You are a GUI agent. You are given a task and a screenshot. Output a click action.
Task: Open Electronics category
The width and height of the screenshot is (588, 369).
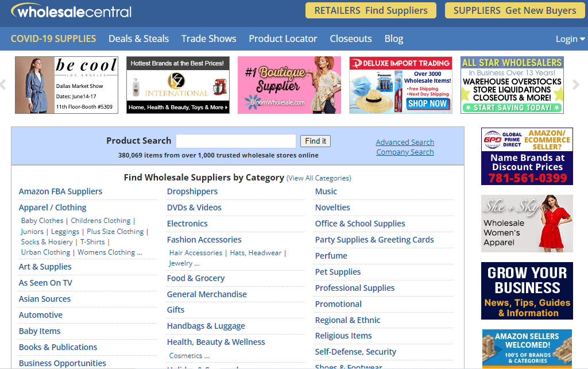(187, 224)
